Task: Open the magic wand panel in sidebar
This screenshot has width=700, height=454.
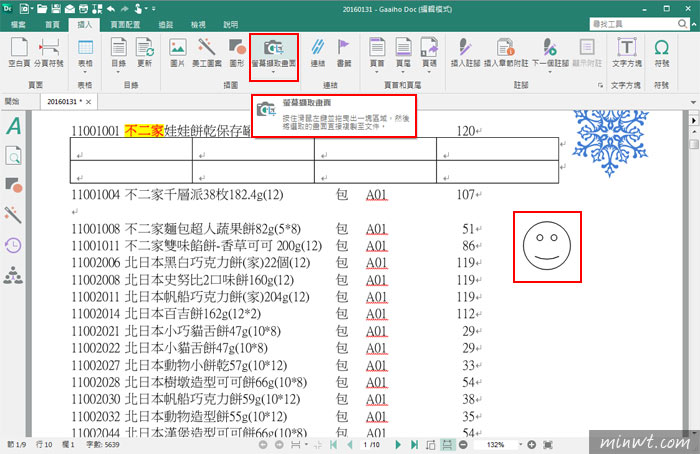Action: tap(13, 215)
